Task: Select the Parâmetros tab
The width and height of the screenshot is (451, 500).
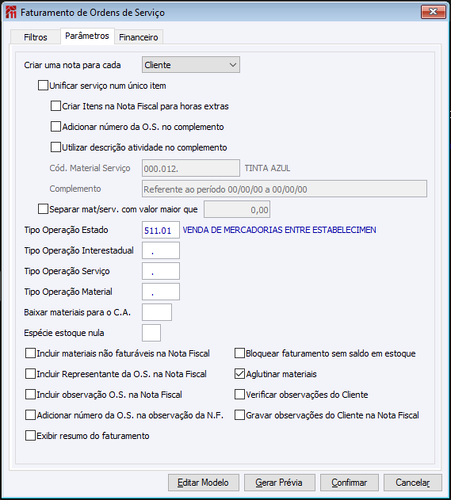Action: [x=87, y=36]
